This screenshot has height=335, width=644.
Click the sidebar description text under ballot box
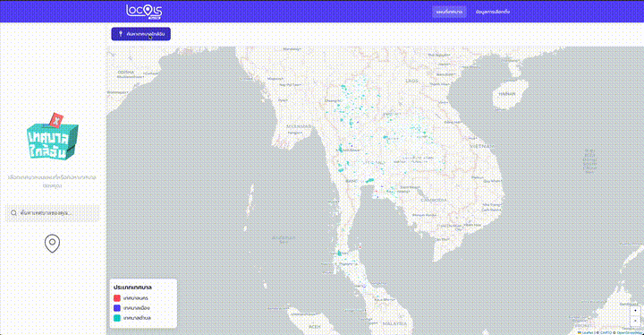(52, 181)
